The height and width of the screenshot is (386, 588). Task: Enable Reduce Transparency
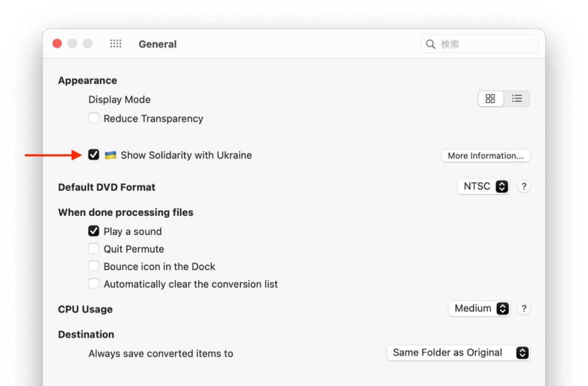pos(94,118)
